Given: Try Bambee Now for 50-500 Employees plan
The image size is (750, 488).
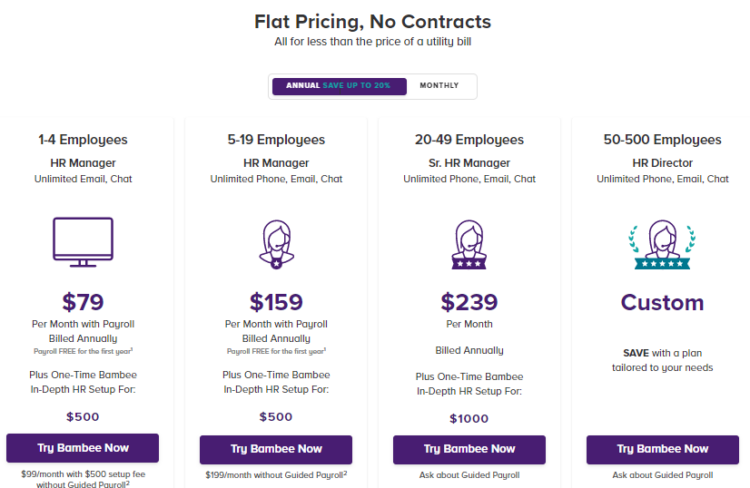Looking at the screenshot, I should (x=662, y=449).
